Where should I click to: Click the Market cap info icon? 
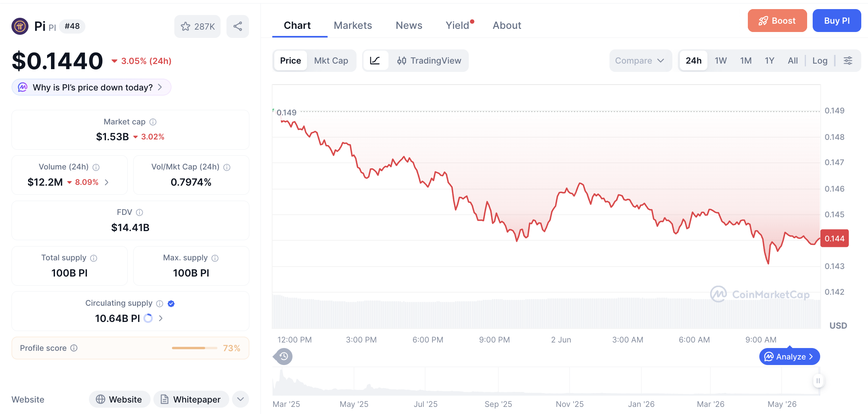click(153, 122)
